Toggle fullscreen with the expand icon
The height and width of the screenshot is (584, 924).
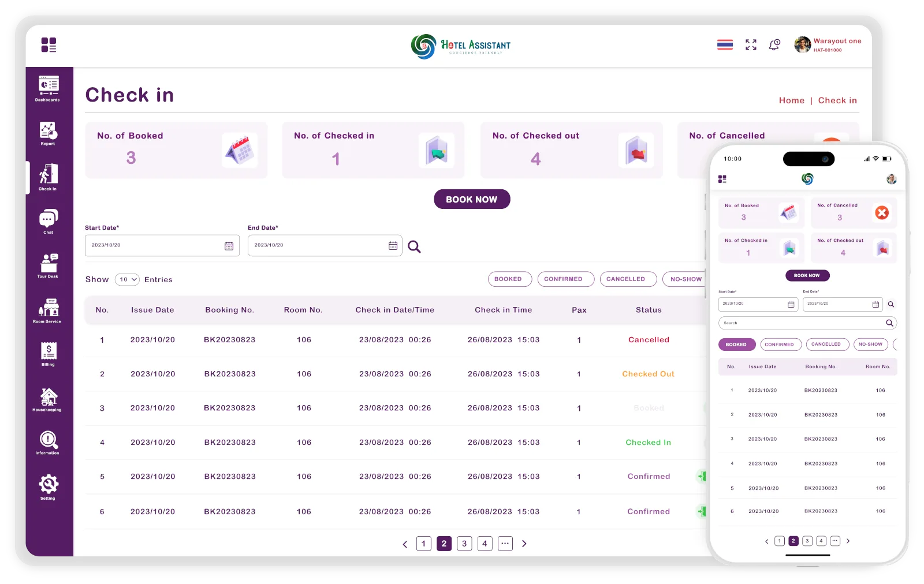coord(751,44)
